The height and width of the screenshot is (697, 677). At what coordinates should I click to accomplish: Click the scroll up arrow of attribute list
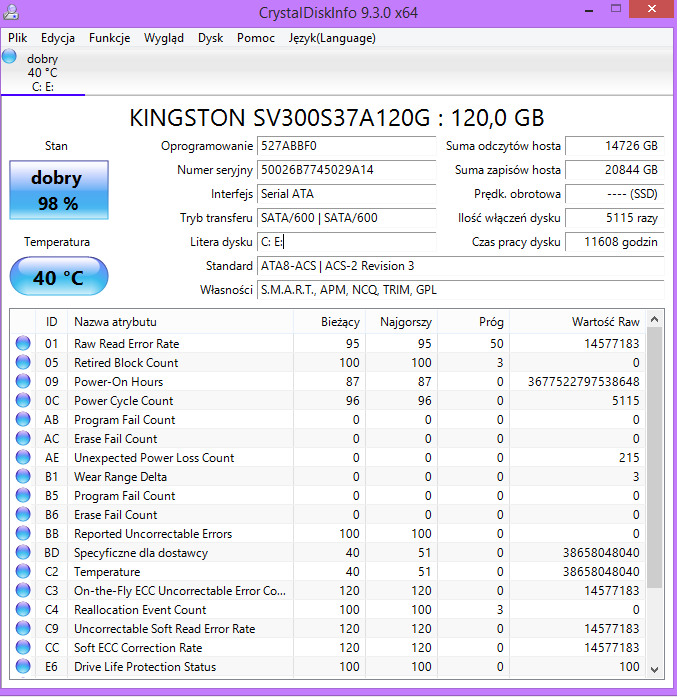click(x=654, y=319)
